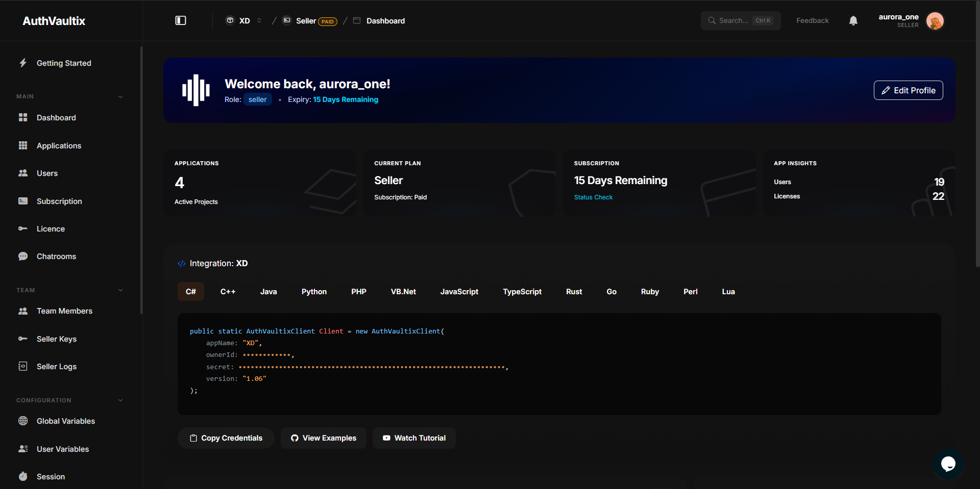Click the Licence key icon
The image size is (980, 489).
click(23, 228)
